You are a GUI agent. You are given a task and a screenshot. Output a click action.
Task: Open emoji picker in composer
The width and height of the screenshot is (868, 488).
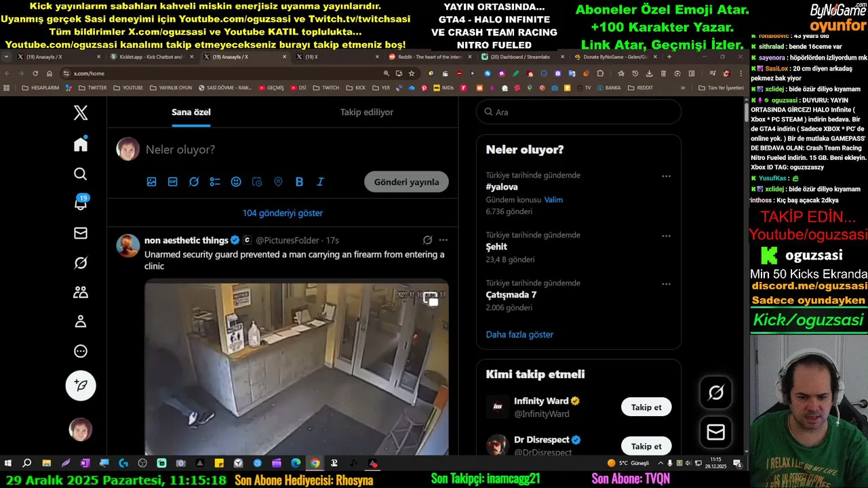pos(236,182)
